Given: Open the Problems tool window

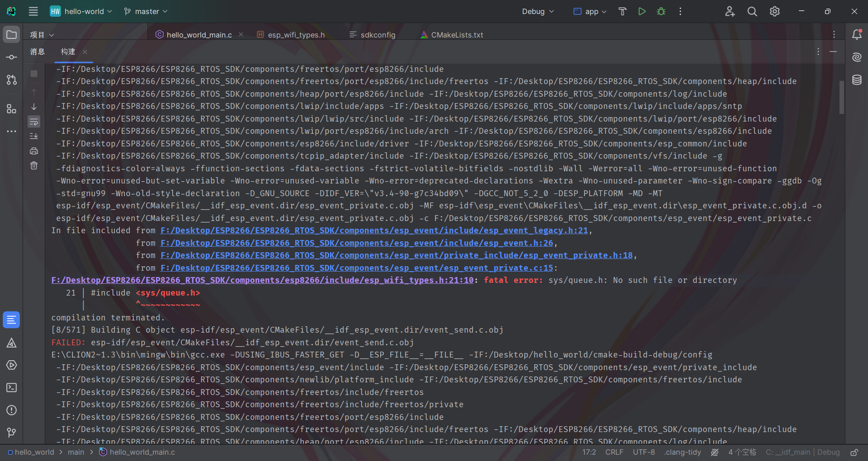Looking at the screenshot, I should click(11, 410).
